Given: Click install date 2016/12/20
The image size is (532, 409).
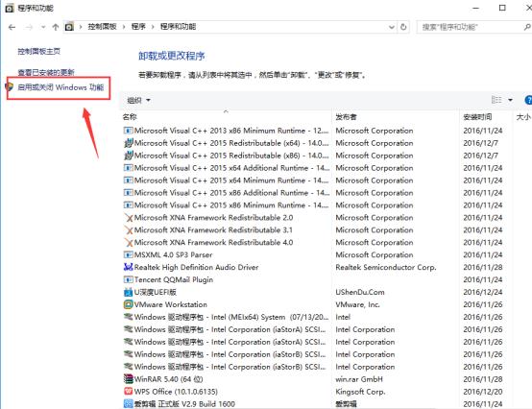Looking at the screenshot, I should 483,392.
